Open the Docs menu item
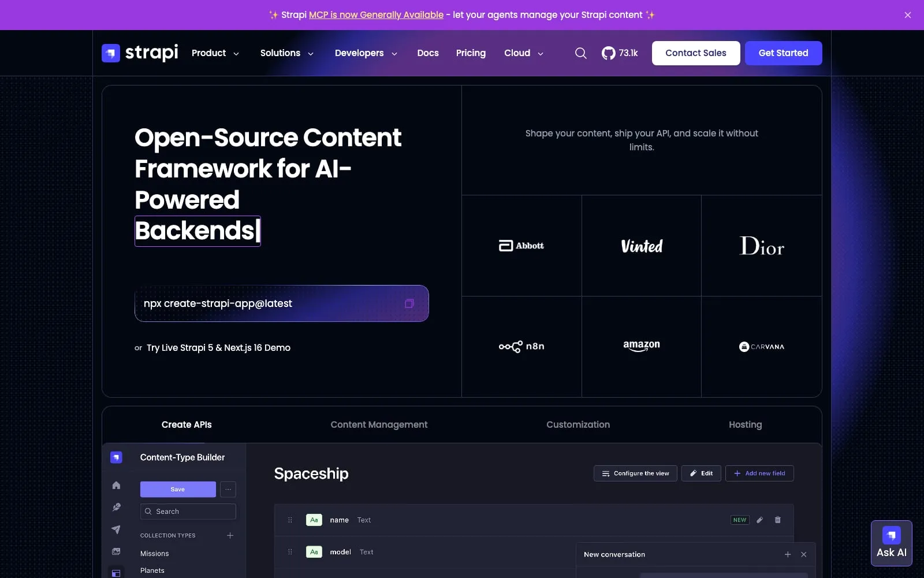The image size is (924, 578). coord(428,53)
